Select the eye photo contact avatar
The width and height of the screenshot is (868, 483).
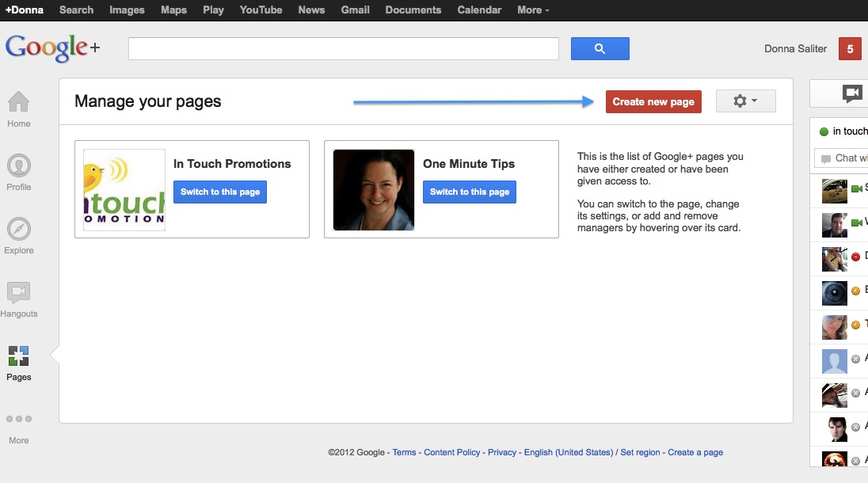coord(834,293)
